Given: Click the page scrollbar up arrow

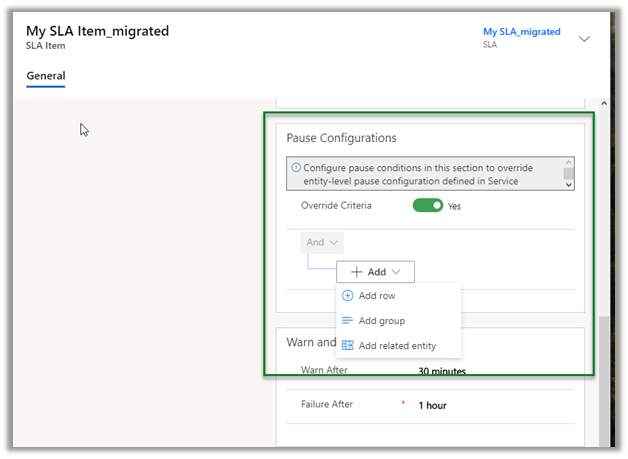Looking at the screenshot, I should tap(603, 104).
